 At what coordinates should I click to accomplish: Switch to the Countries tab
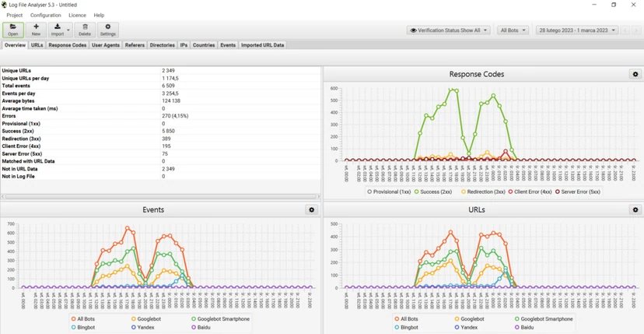204,45
